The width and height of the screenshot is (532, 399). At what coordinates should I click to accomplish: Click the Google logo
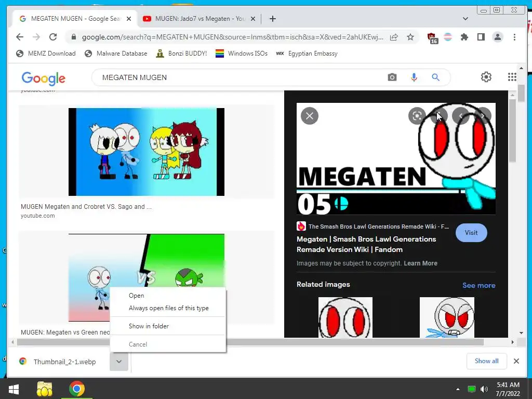click(44, 78)
